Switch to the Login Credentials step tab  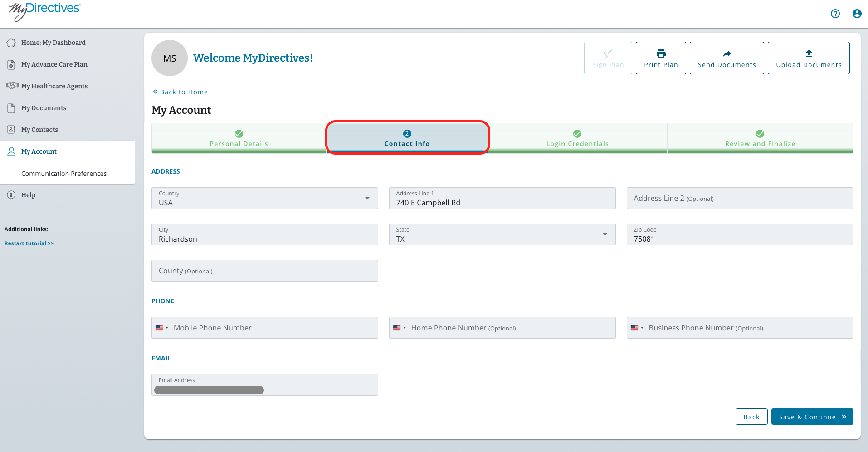click(x=577, y=138)
